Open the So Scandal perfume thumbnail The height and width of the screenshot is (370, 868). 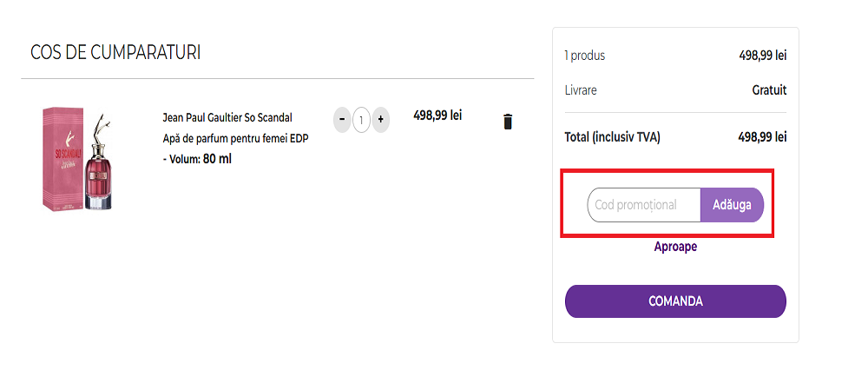pos(79,158)
